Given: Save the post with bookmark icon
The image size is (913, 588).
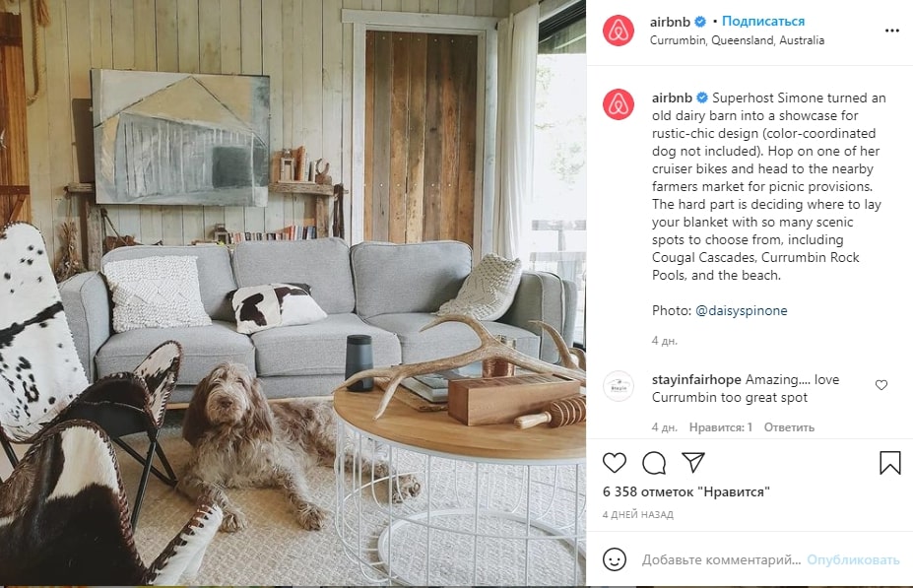Looking at the screenshot, I should tap(890, 463).
